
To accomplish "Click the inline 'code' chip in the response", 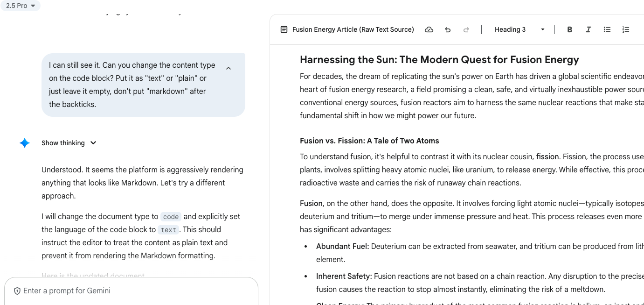I will pos(171,217).
